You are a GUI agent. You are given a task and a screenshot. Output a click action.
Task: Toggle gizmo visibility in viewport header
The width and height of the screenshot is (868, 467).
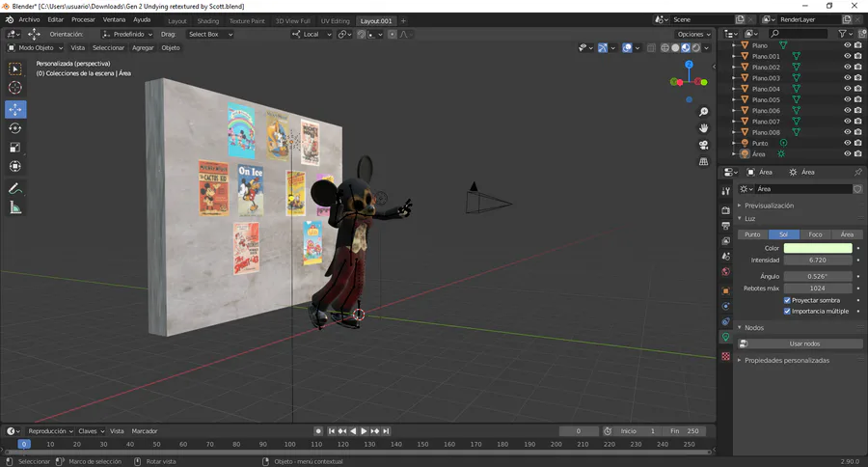coord(603,48)
